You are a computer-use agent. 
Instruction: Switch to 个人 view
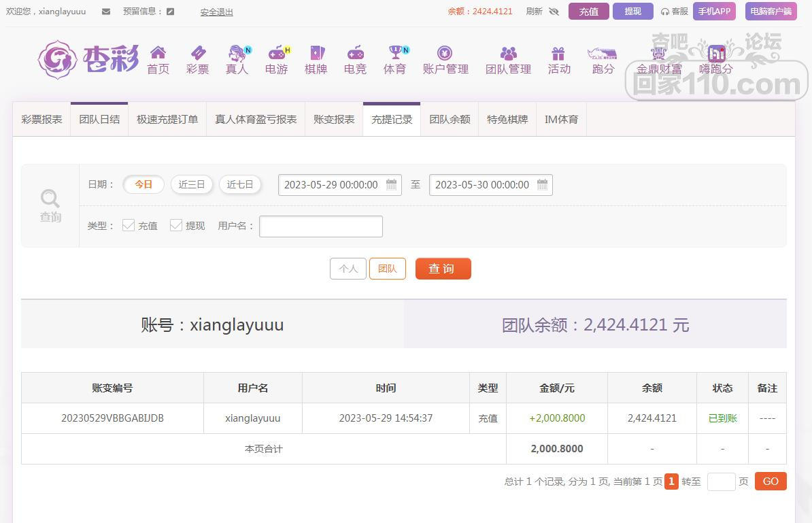coord(348,269)
